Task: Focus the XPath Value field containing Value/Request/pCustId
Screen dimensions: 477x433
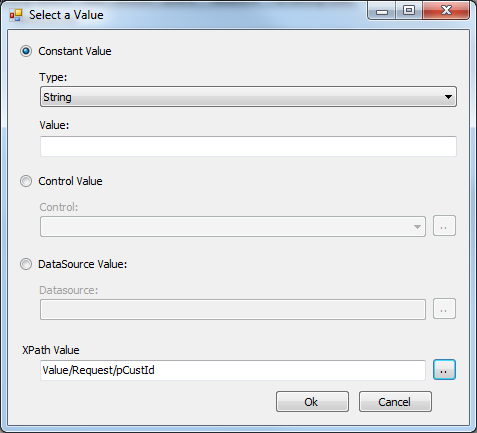Action: (x=233, y=370)
